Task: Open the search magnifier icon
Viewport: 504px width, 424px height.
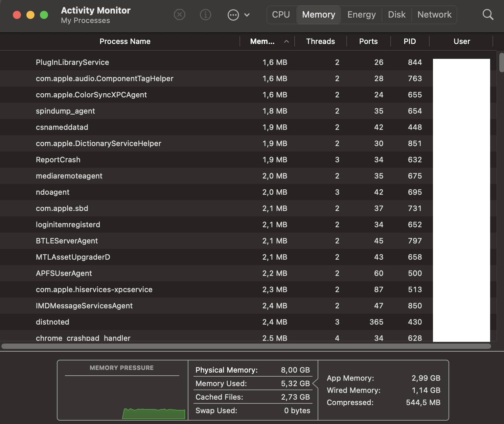Action: tap(488, 15)
